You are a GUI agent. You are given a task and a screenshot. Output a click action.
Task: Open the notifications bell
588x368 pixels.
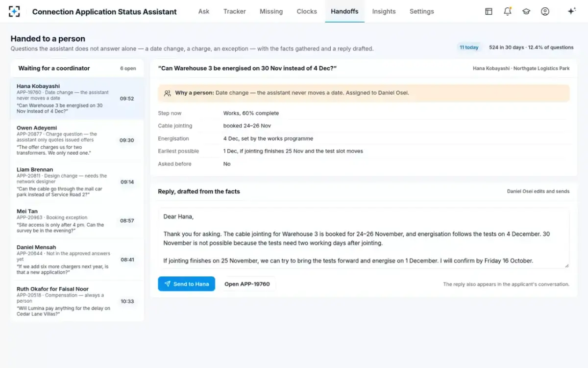[508, 11]
